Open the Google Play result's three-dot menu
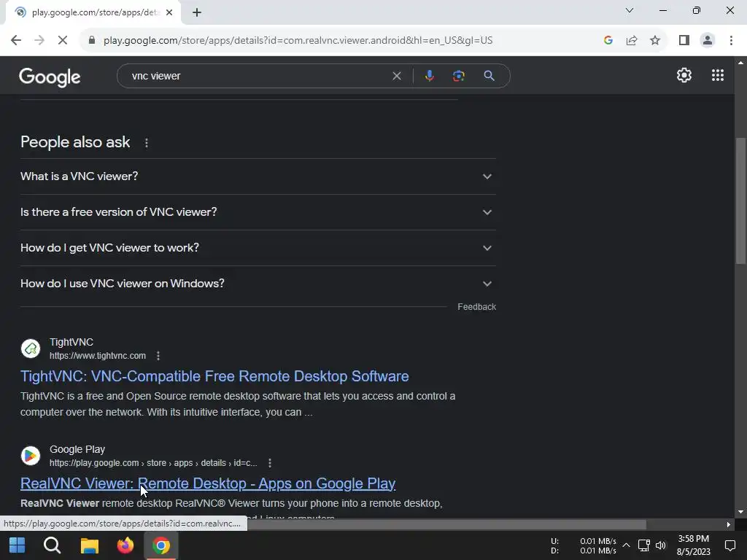The width and height of the screenshot is (747, 560). point(270,463)
